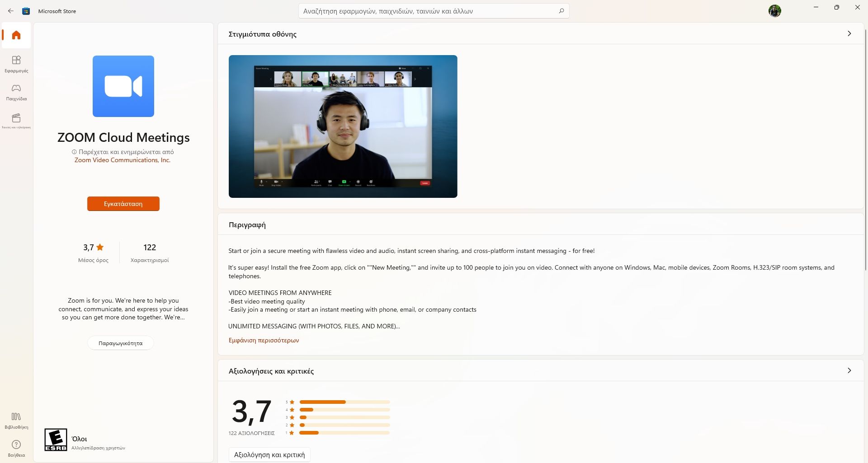868x463 pixels.
Task: Click the Εγκατάσταση install button
Action: click(123, 204)
